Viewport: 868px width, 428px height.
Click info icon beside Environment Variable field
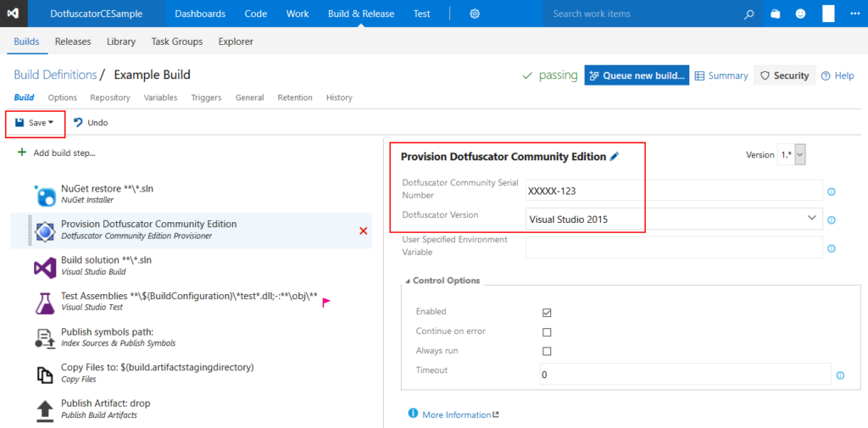click(831, 248)
